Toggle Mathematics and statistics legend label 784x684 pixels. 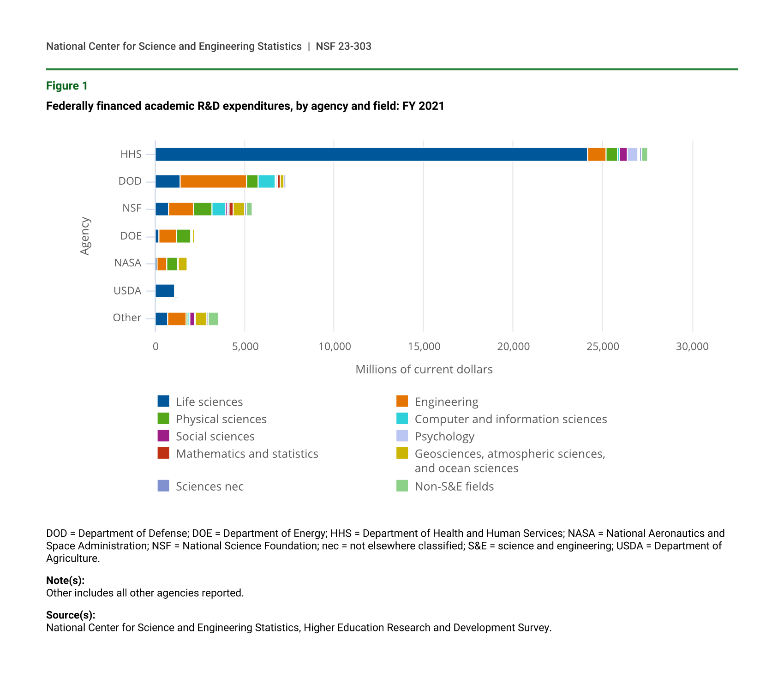(x=247, y=454)
